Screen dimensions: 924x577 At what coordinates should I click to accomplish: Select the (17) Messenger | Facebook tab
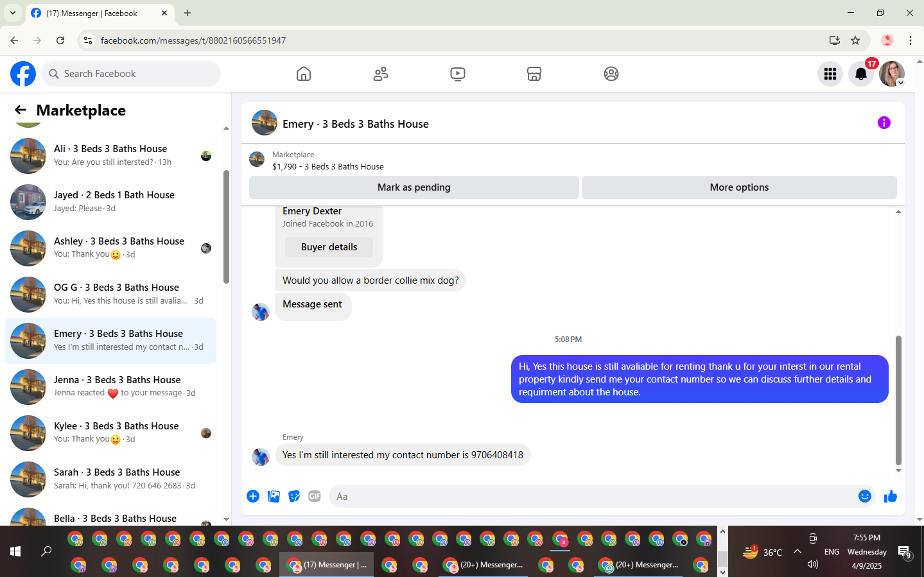100,13
